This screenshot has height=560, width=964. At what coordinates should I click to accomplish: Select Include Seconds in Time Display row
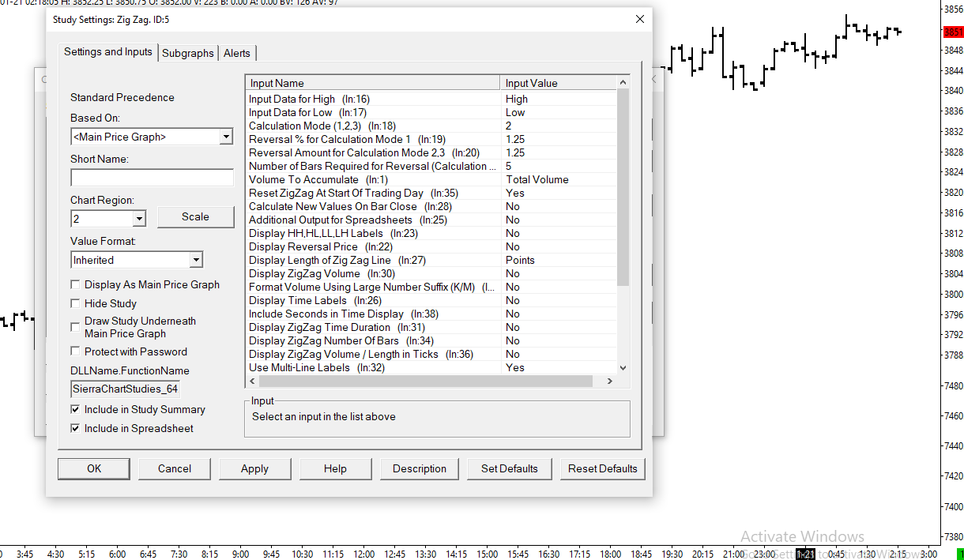tap(431, 314)
